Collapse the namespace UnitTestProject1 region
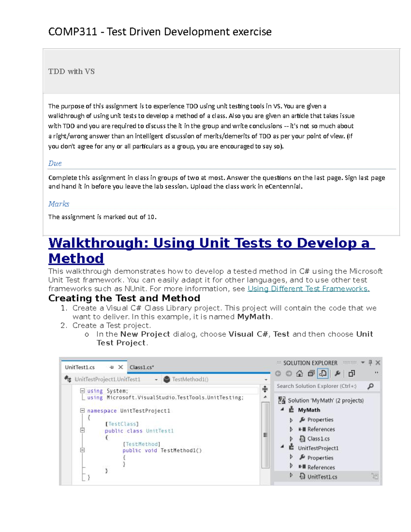Viewport: 411px width, 532px height. pos(82,411)
